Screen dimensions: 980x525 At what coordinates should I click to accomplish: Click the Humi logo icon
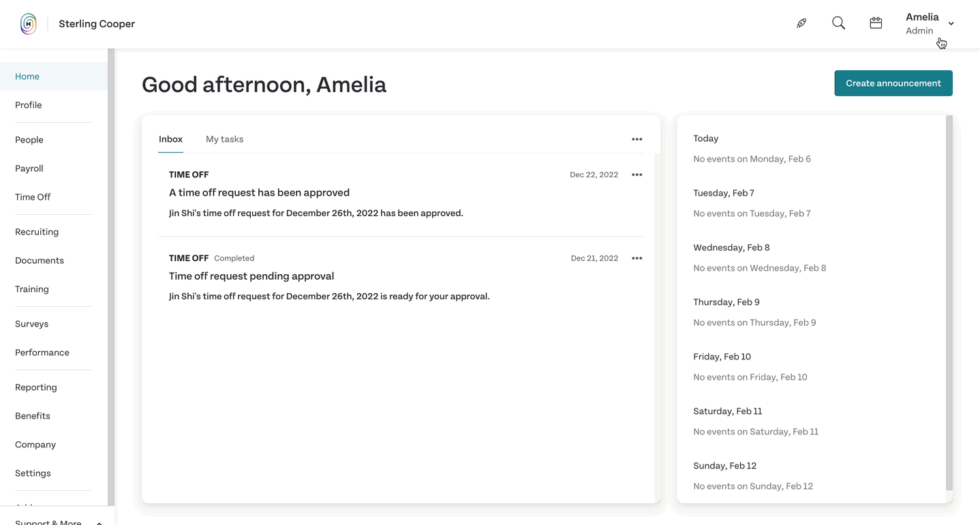click(28, 24)
